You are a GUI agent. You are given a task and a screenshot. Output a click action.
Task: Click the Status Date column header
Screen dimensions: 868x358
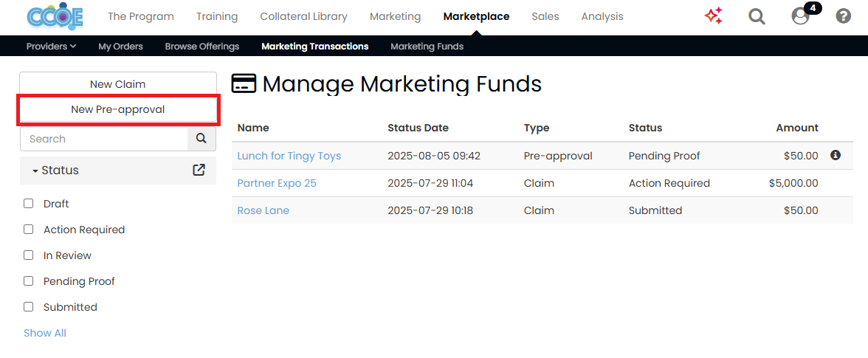pos(418,128)
